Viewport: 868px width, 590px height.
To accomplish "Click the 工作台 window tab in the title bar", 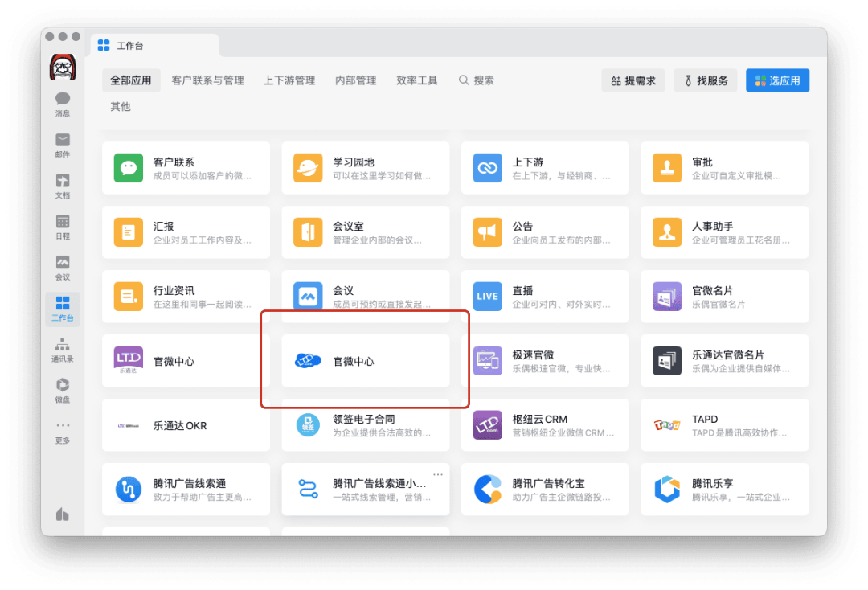I will (155, 45).
